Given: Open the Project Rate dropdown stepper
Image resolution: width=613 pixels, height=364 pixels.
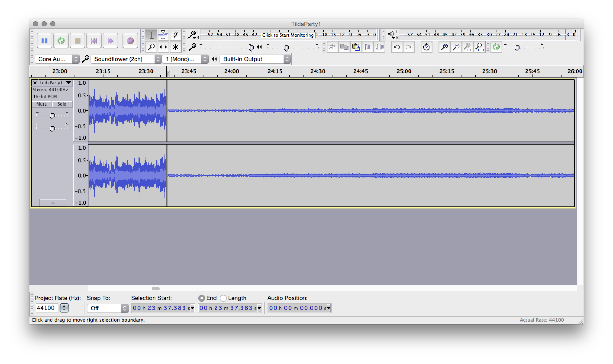Looking at the screenshot, I should pos(64,308).
